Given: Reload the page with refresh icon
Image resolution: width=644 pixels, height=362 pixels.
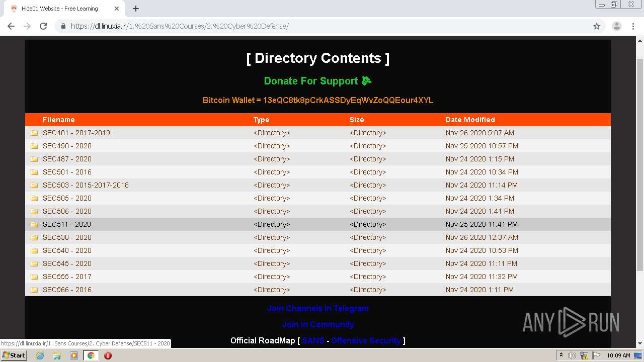Looking at the screenshot, I should 43,26.
